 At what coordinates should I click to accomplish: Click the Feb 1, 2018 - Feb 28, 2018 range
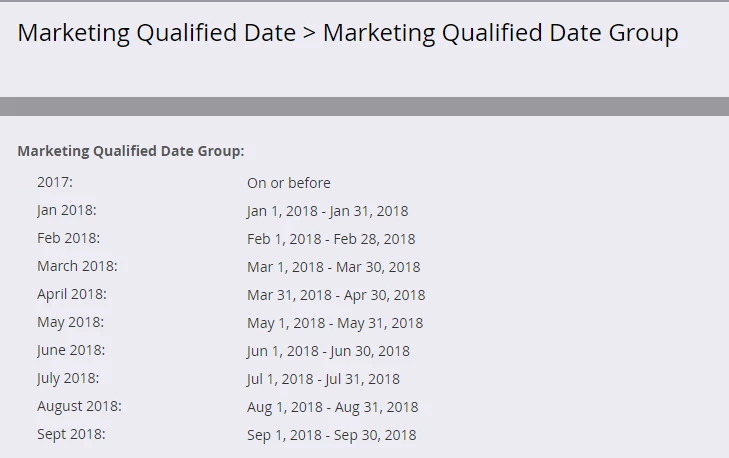pos(331,239)
